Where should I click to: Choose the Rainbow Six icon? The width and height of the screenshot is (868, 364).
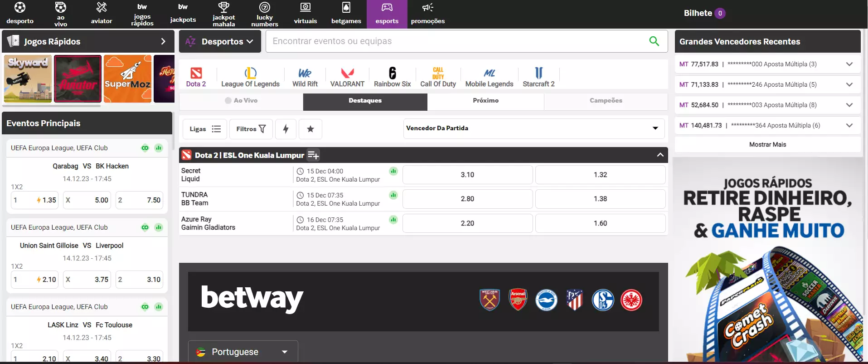[392, 74]
